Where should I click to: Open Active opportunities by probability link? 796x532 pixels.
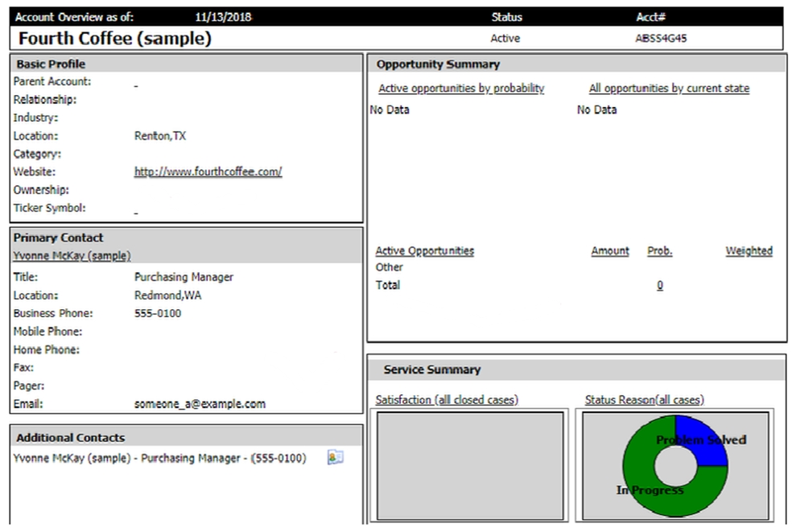click(461, 89)
